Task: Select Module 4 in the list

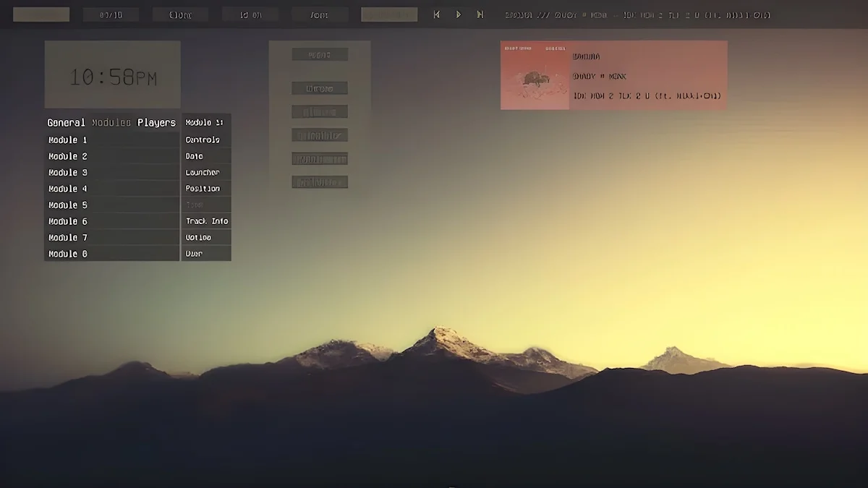Action: [112, 189]
